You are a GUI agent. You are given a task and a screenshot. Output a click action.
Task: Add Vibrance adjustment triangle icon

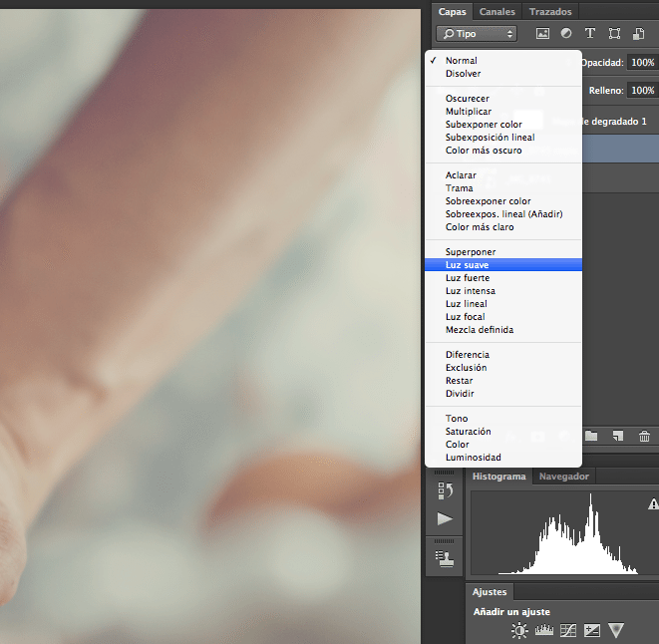pos(616,630)
